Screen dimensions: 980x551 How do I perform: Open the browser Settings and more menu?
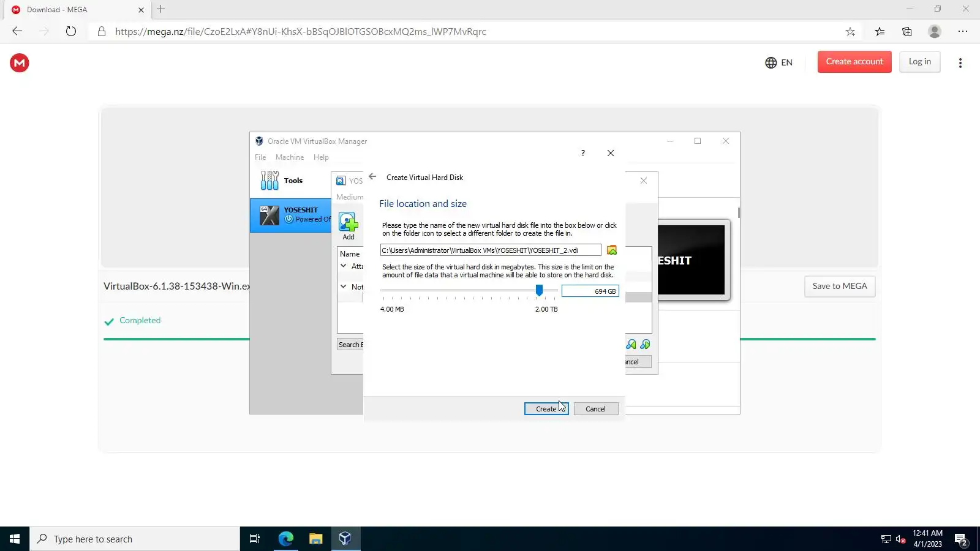[963, 31]
